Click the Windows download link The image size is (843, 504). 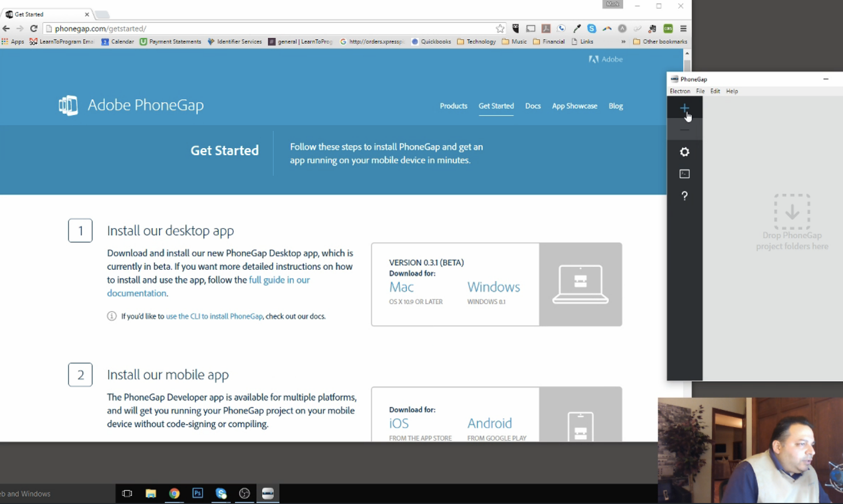coord(493,287)
